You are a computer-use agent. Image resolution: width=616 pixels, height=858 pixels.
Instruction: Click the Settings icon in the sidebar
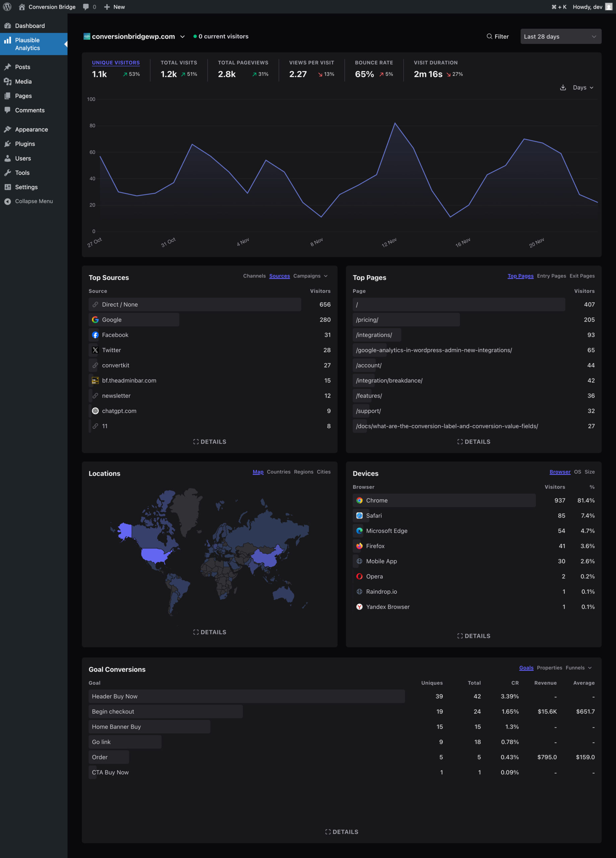8,187
